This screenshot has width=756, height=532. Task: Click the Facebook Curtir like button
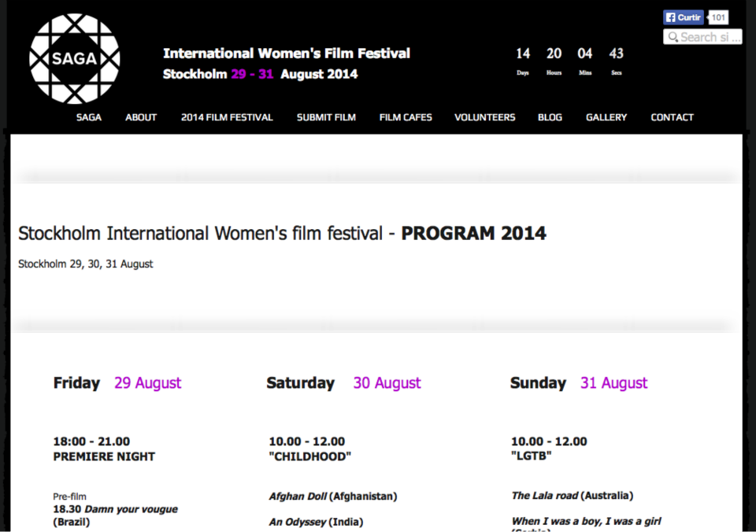[x=683, y=17]
